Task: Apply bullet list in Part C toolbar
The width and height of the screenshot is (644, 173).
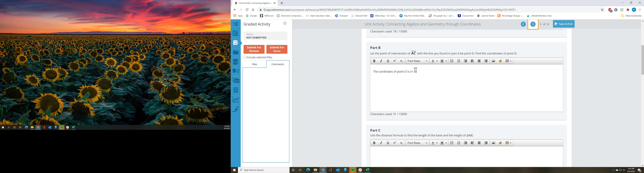Action: coord(452,143)
